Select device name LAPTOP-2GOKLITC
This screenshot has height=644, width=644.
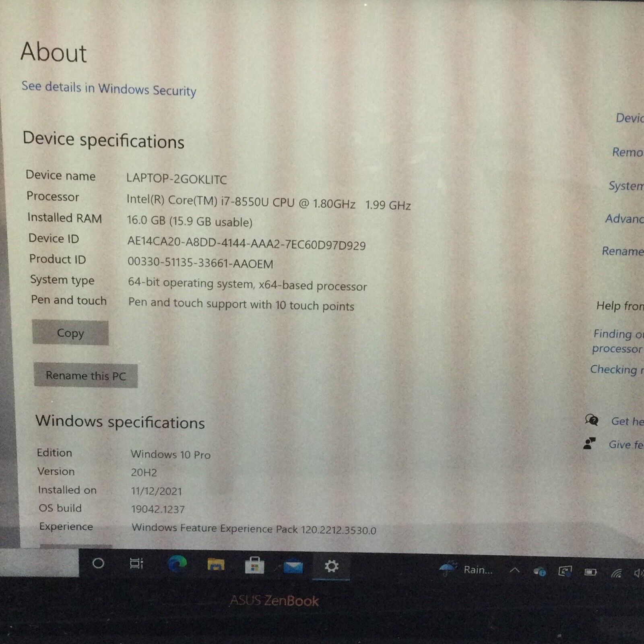(x=176, y=179)
